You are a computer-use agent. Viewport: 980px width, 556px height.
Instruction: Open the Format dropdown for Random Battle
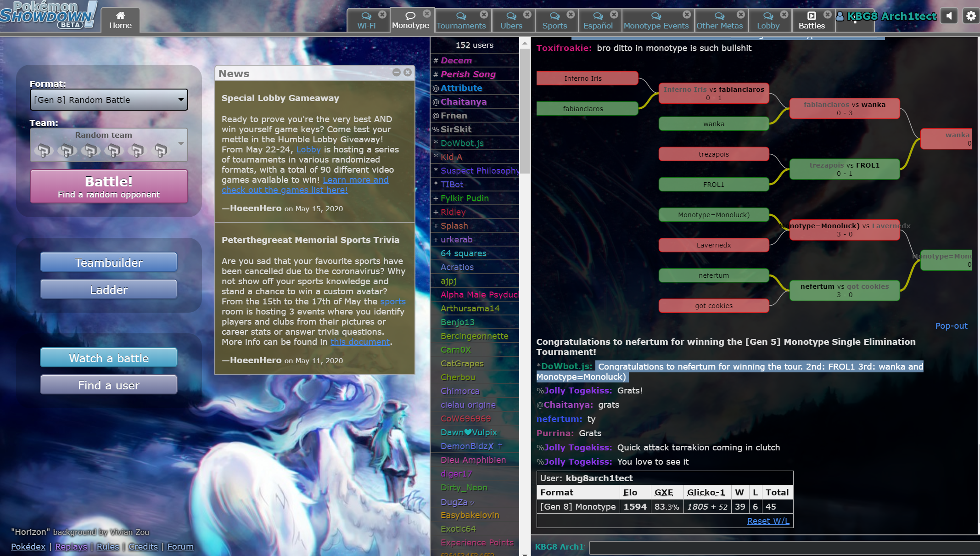pos(109,100)
